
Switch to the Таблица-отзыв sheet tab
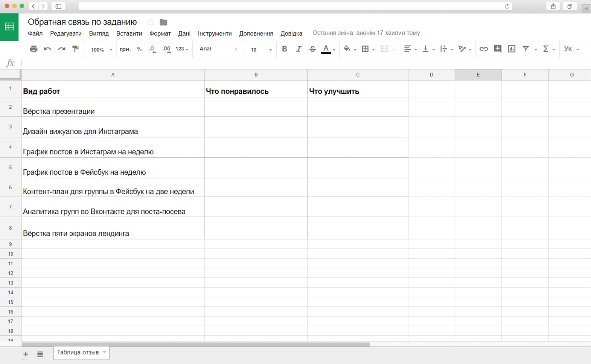(78, 352)
